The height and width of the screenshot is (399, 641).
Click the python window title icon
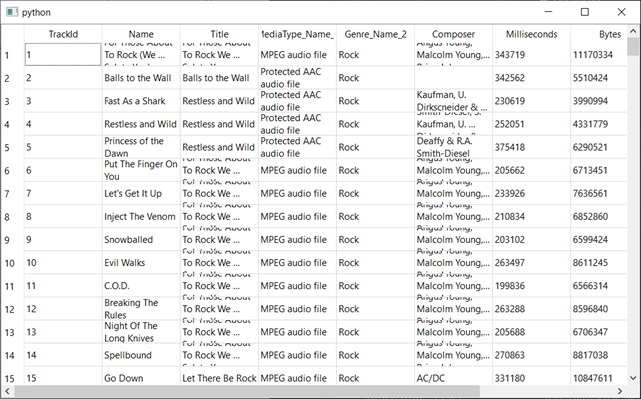pos(12,12)
